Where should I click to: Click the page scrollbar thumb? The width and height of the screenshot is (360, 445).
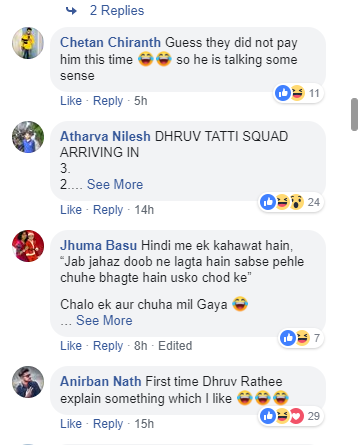point(354,114)
